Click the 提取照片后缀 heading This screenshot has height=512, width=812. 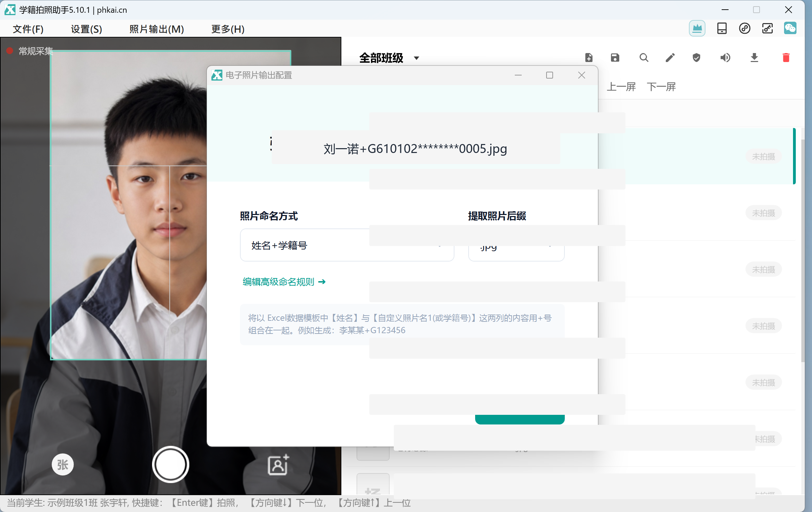[x=497, y=216]
